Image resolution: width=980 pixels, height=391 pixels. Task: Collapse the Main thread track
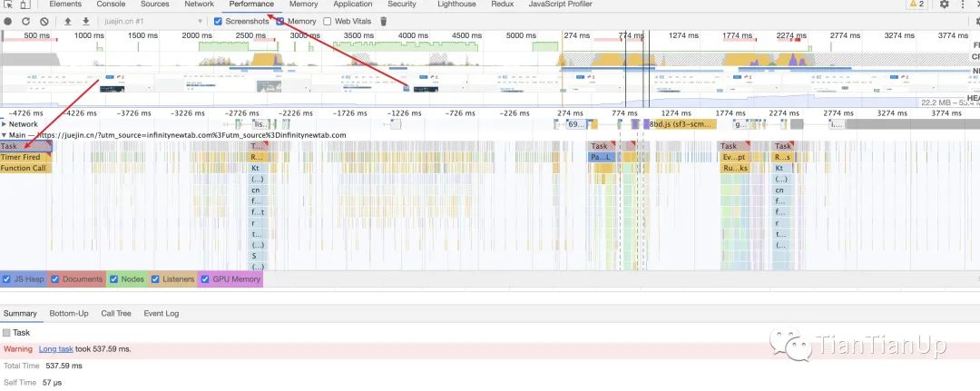pos(4,135)
